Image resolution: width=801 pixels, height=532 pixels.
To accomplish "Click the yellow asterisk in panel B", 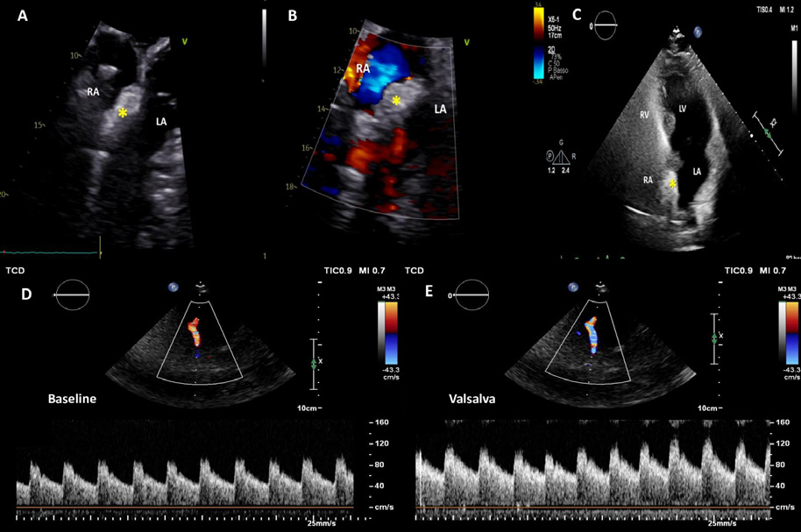I will coord(396,101).
